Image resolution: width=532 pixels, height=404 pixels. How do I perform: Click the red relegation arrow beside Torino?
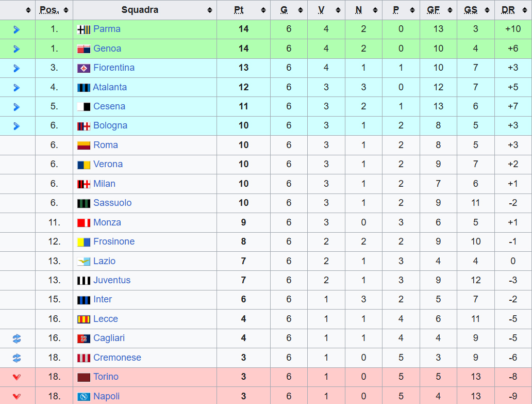16,377
